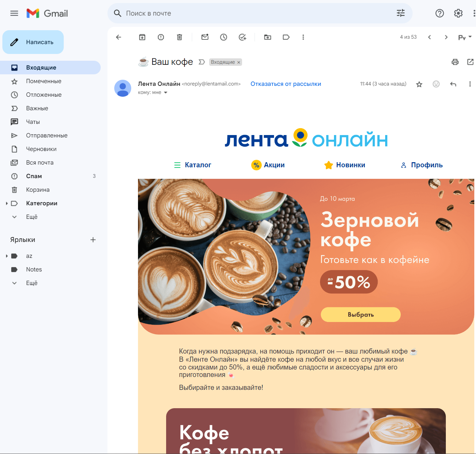Image resolution: width=476 pixels, height=454 pixels.
Task: Print this email
Action: 455,62
